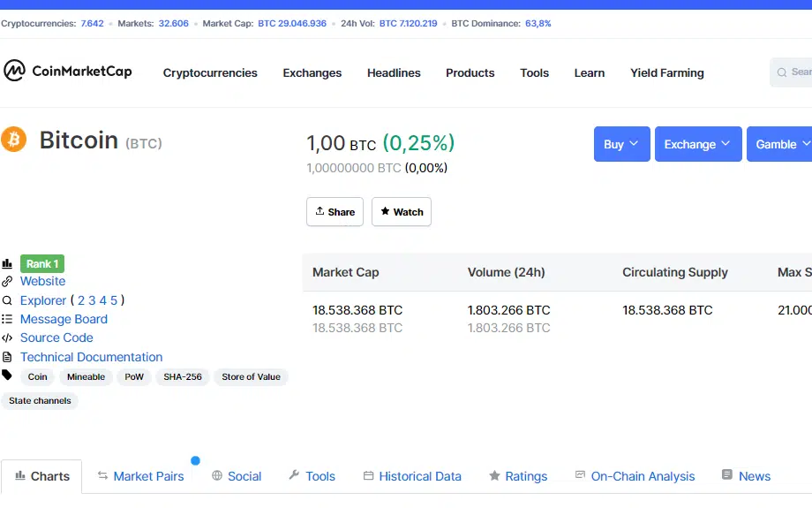
Task: Open the Technical Documentation link
Action: (91, 357)
